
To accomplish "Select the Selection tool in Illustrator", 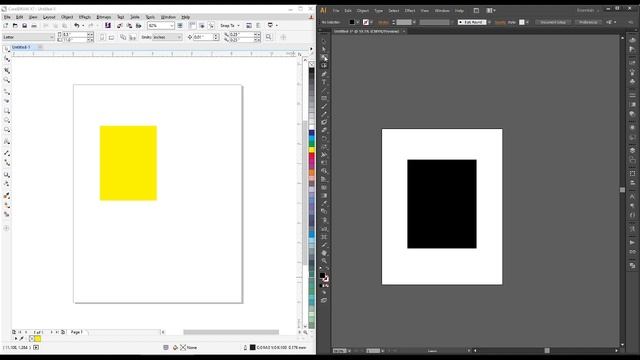I will click(x=324, y=41).
